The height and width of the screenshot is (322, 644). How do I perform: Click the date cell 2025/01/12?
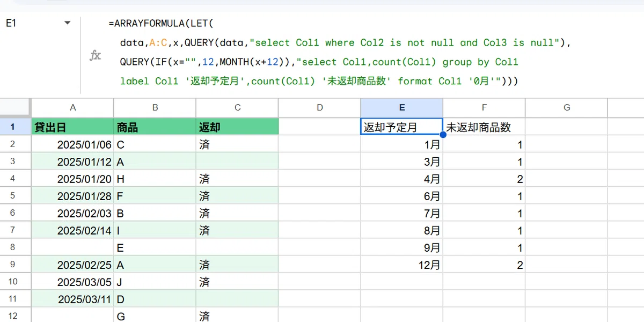pyautogui.click(x=73, y=162)
